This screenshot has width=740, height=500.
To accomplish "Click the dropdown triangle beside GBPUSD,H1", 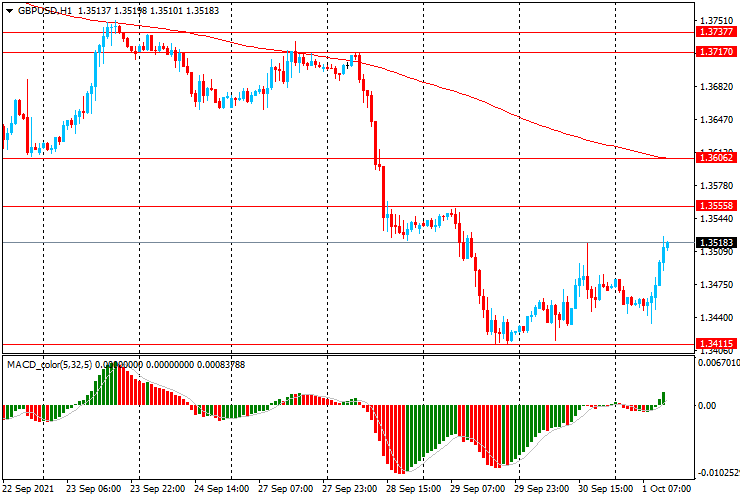I will [x=8, y=10].
